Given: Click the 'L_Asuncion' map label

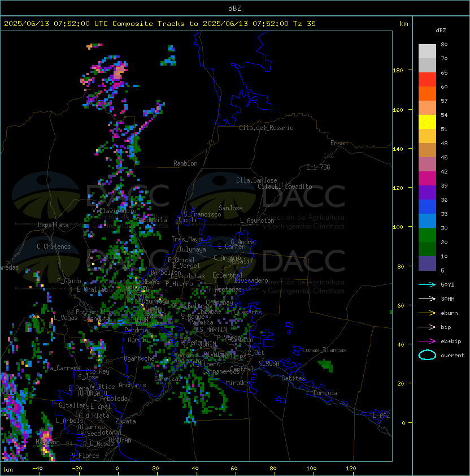Looking at the screenshot, I should click(x=257, y=220).
